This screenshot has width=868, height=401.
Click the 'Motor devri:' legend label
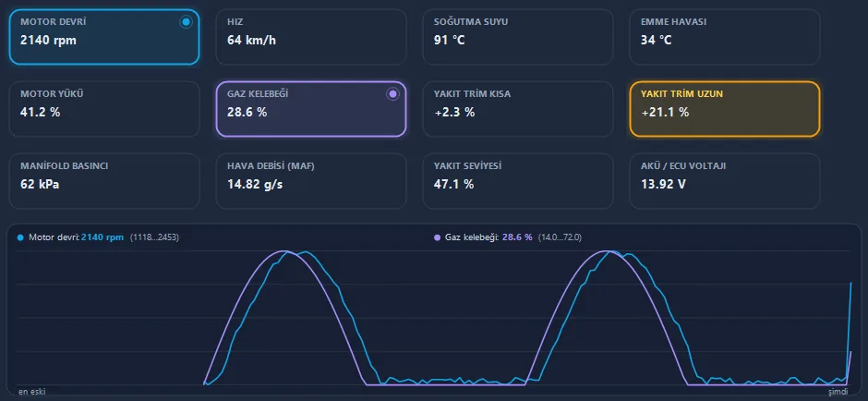point(54,237)
